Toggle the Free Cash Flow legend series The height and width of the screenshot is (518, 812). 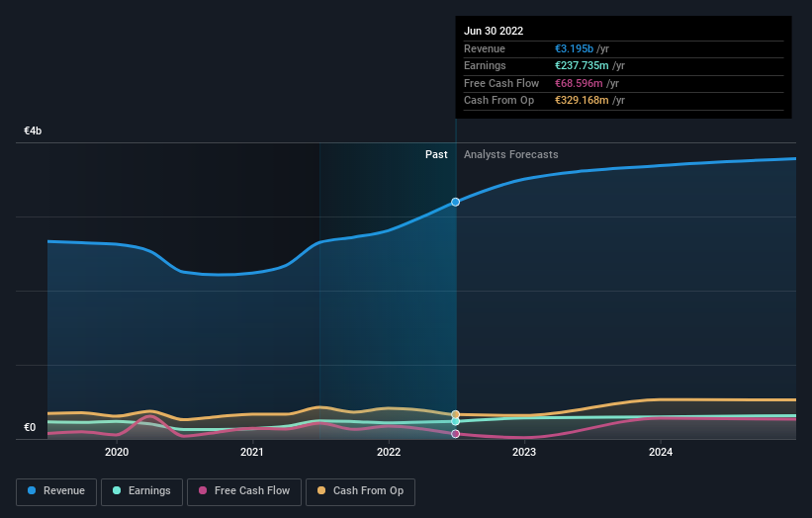(244, 491)
